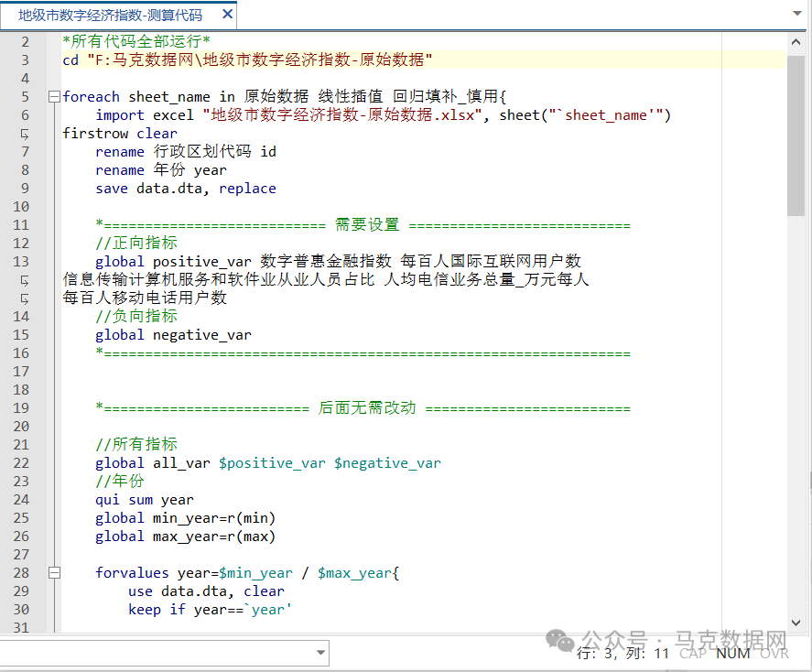Click the //所有指标 comment
The image size is (812, 672).
136,444
